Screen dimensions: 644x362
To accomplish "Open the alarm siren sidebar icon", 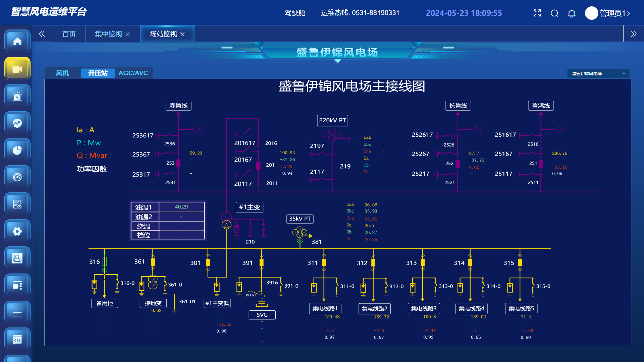I will point(17,96).
